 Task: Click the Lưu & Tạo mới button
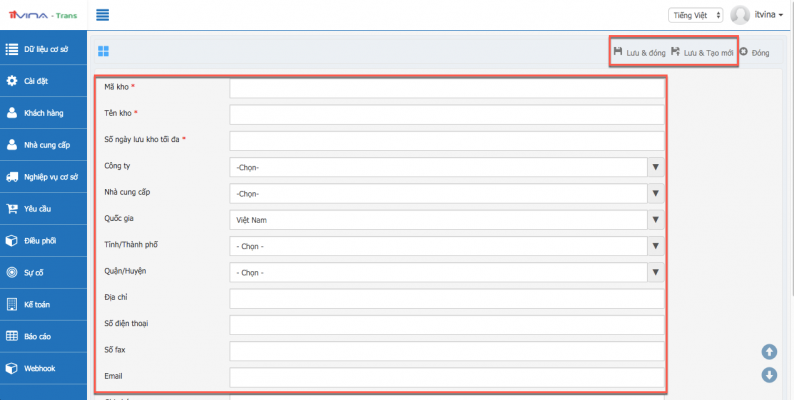pyautogui.click(x=702, y=51)
